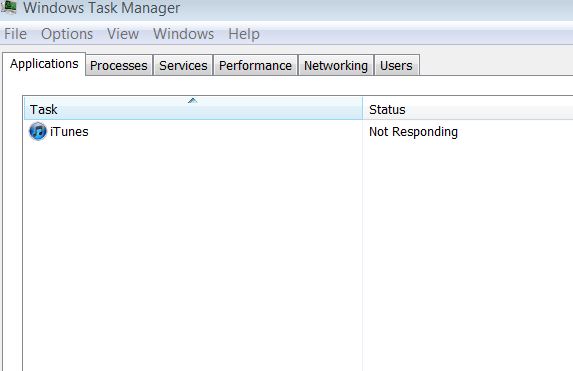Open the Help menu
573x371 pixels.
coord(244,34)
